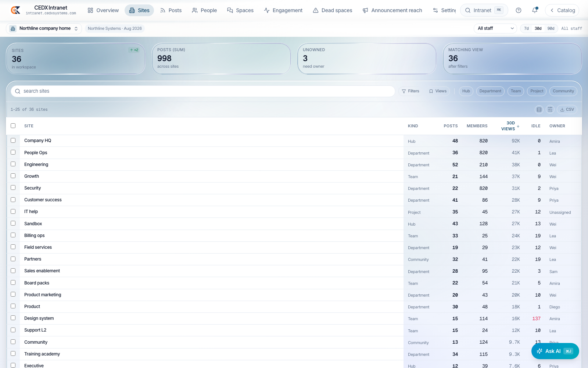Click the search sites input field

203,91
